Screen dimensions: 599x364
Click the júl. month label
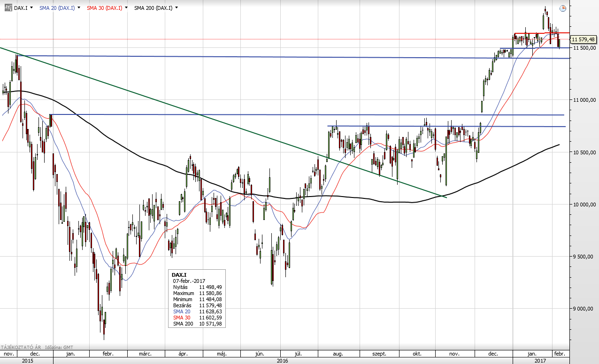pyautogui.click(x=299, y=354)
